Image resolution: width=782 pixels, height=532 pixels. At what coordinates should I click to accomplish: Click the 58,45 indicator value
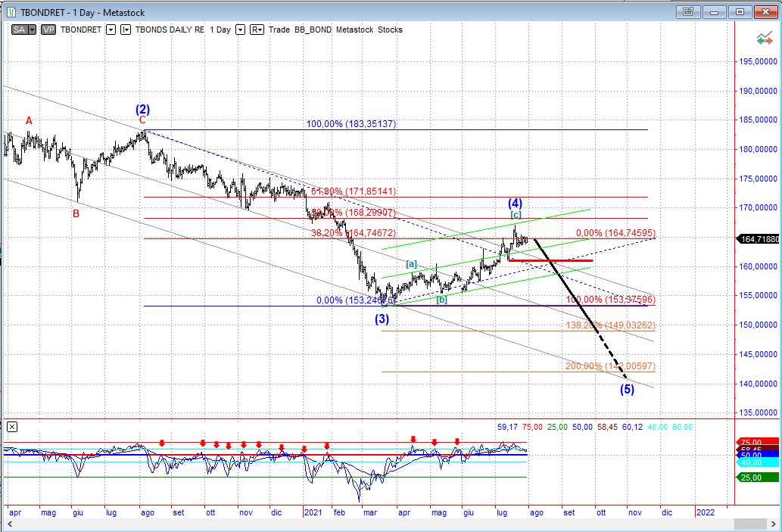click(x=607, y=428)
